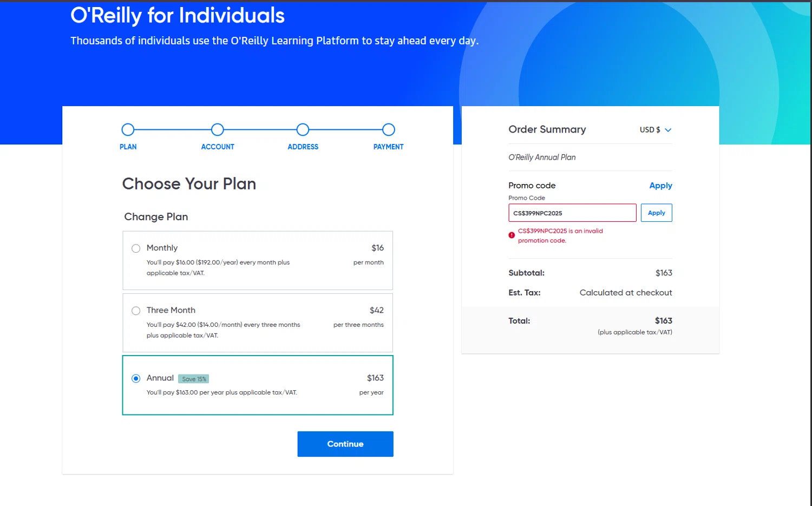
Task: Click the '(plus applicable tax/VAT)' note under Total
Action: (x=635, y=332)
